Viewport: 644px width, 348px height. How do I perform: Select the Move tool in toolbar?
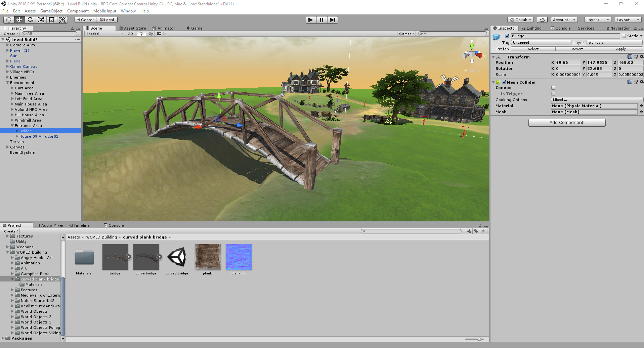click(19, 20)
